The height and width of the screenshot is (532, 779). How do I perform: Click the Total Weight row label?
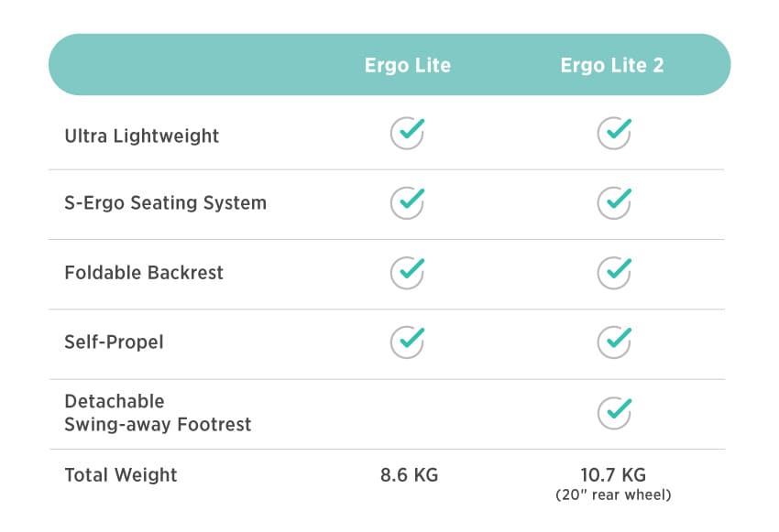pyautogui.click(x=121, y=475)
